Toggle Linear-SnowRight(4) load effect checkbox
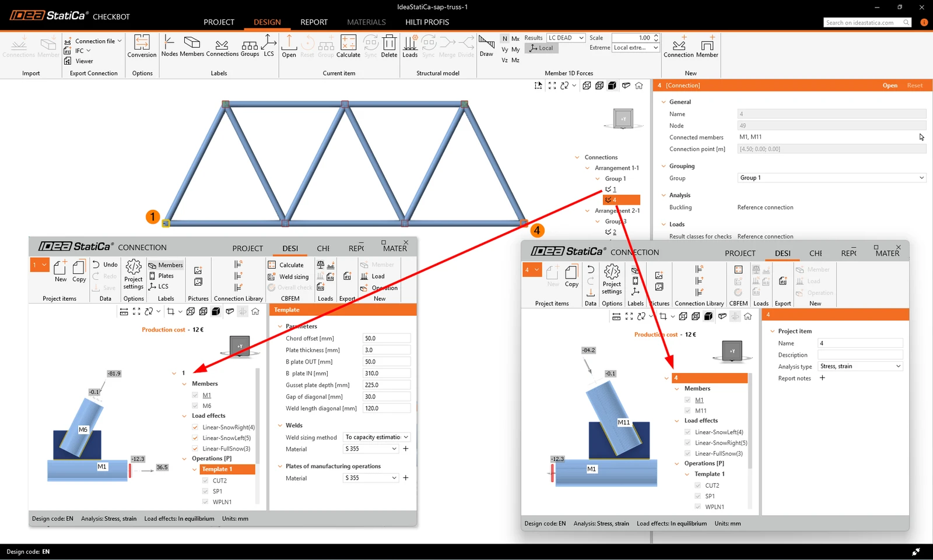 (195, 427)
